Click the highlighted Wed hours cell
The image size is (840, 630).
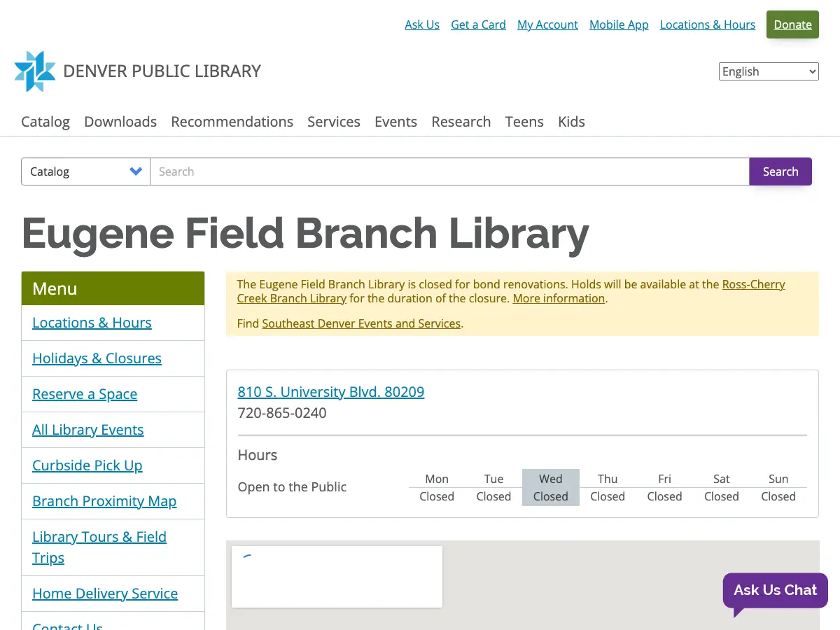tap(551, 487)
